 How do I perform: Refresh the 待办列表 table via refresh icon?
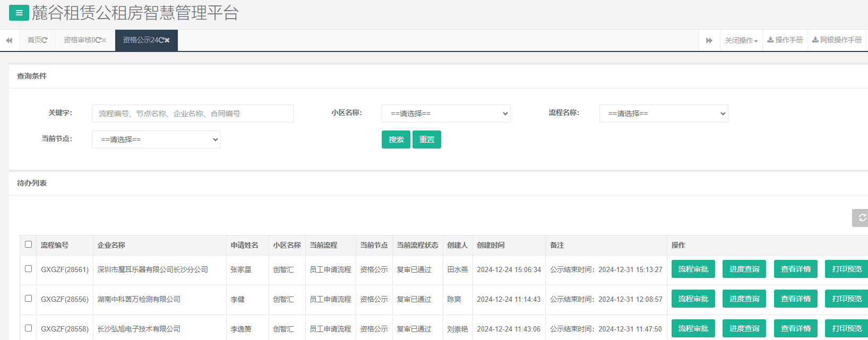point(862,218)
